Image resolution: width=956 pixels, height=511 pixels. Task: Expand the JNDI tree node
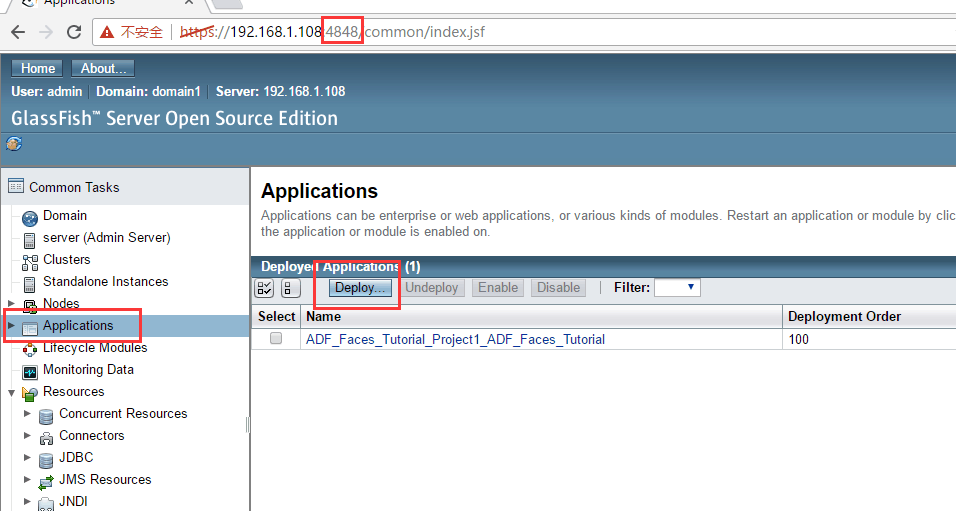[27, 501]
